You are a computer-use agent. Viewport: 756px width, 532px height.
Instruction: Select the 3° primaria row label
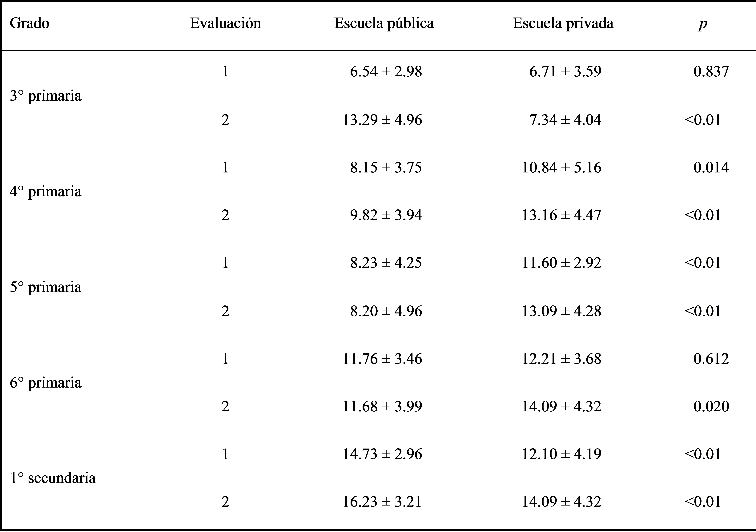tap(45, 96)
